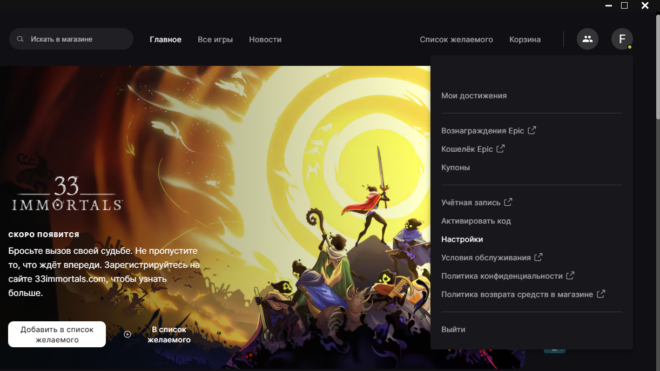Open Мои достижения from the menu
The width and height of the screenshot is (660, 371).
474,96
